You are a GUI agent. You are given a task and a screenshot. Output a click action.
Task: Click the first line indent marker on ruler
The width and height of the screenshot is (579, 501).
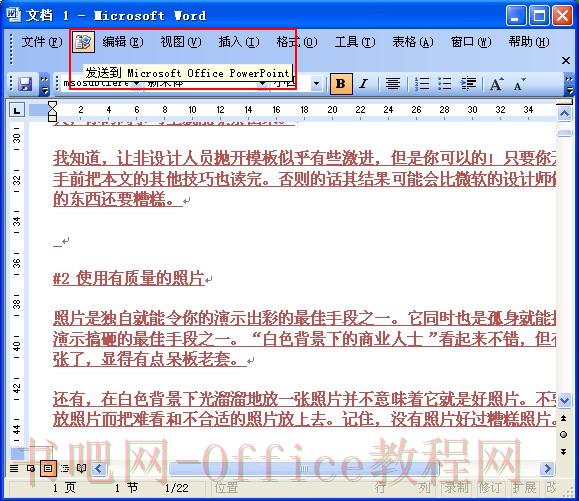[52, 105]
